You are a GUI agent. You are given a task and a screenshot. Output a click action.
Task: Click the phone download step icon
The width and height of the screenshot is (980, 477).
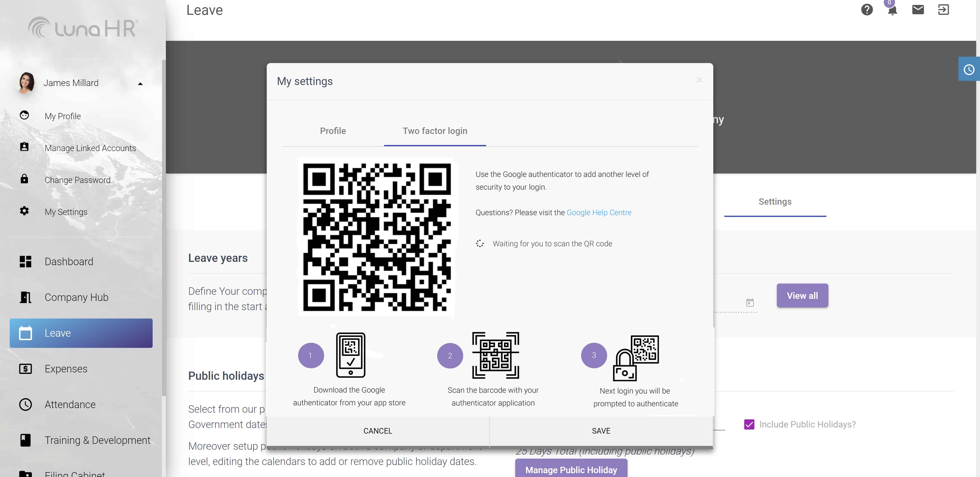(350, 355)
